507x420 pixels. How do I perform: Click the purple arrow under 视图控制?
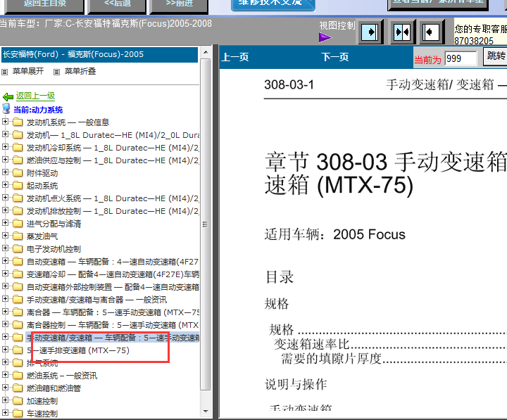pos(325,37)
